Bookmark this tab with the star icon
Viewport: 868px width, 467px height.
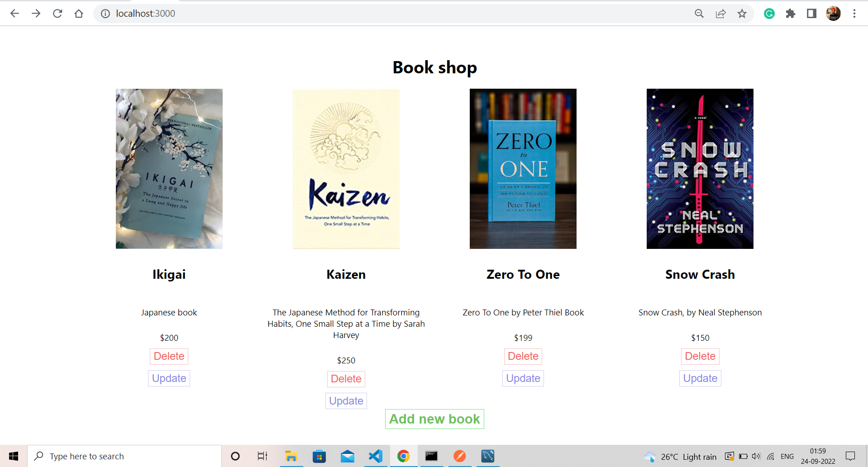coord(742,14)
